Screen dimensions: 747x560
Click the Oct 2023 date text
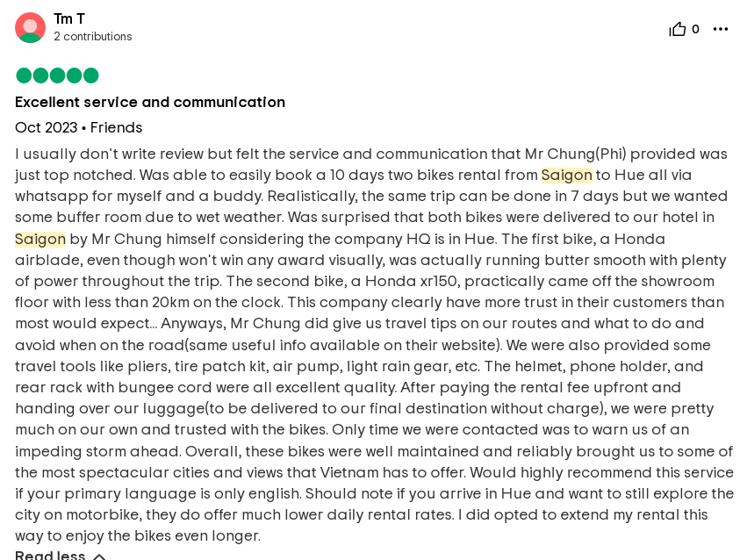coord(47,127)
